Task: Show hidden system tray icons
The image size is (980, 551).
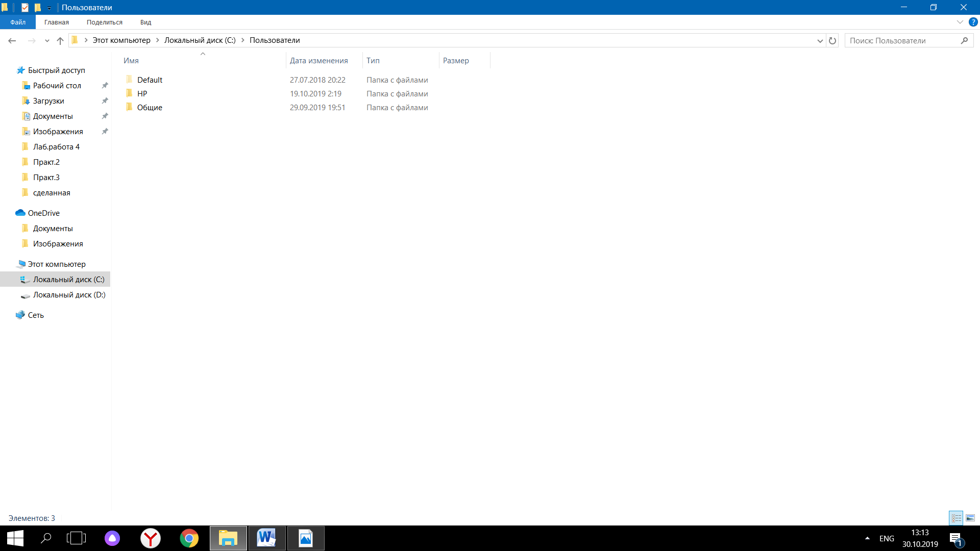Action: pos(867,538)
